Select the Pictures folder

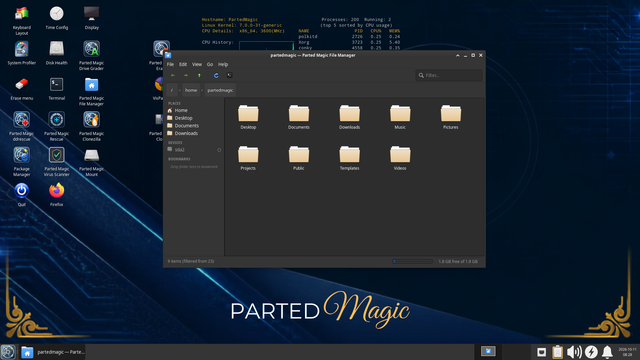(x=451, y=117)
